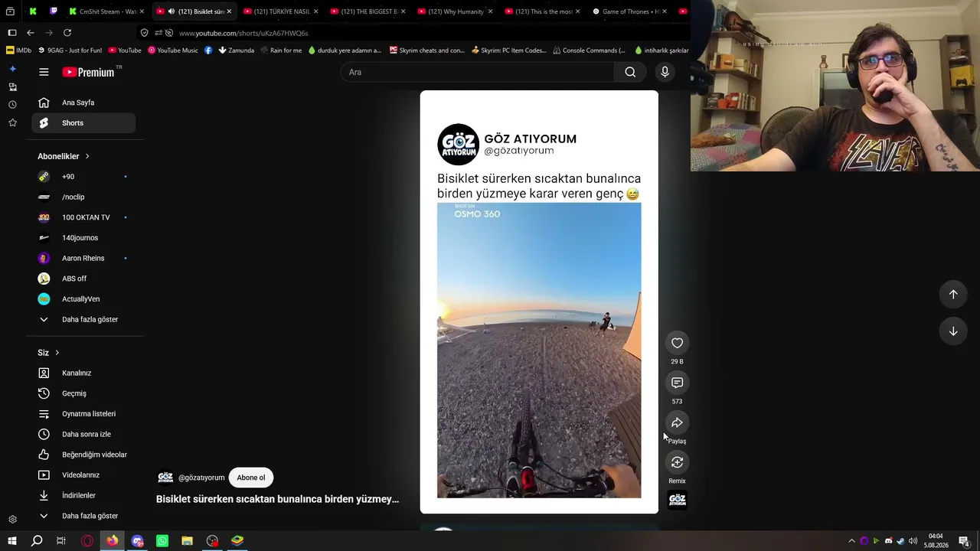Open the /noclip channel subscription
Image resolution: width=980 pixels, height=551 pixels.
pos(83,197)
